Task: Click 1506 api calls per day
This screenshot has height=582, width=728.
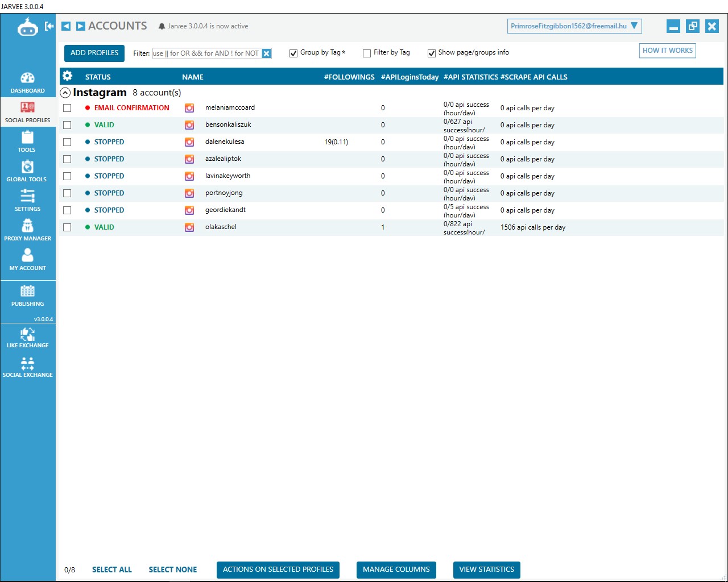Action: (x=533, y=227)
